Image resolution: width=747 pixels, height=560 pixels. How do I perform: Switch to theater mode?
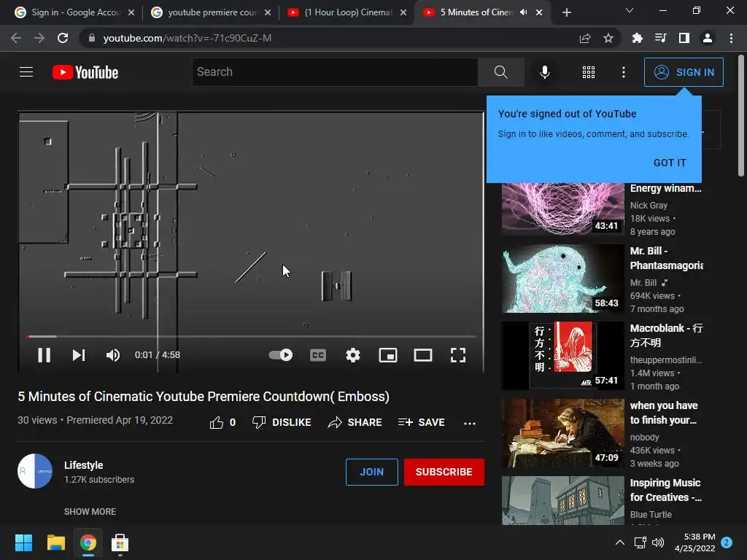point(423,355)
